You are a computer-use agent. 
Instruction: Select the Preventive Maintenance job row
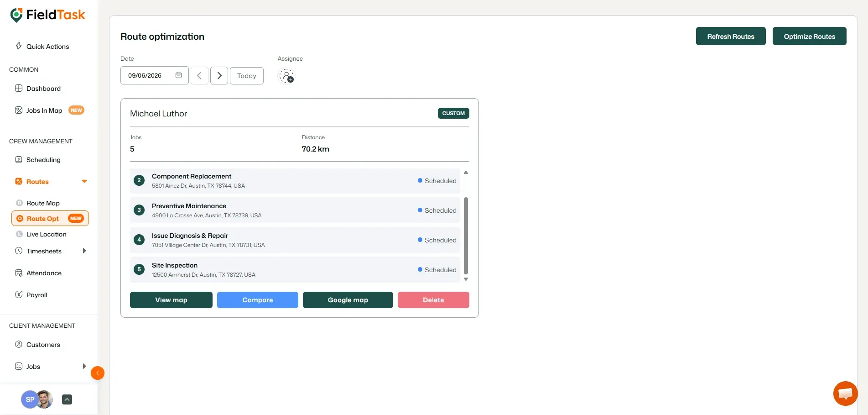pyautogui.click(x=295, y=210)
